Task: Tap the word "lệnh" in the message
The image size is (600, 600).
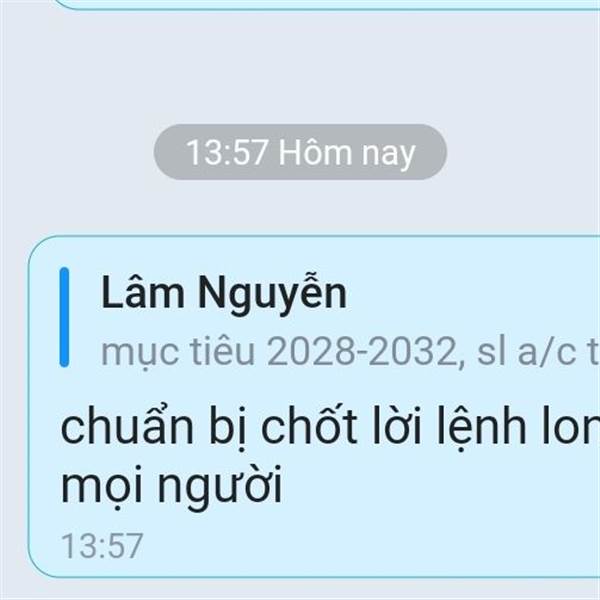Action: click(x=481, y=428)
